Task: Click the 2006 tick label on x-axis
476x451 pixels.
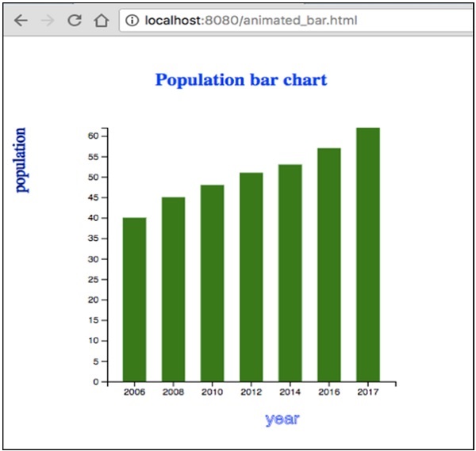Action: pos(134,392)
